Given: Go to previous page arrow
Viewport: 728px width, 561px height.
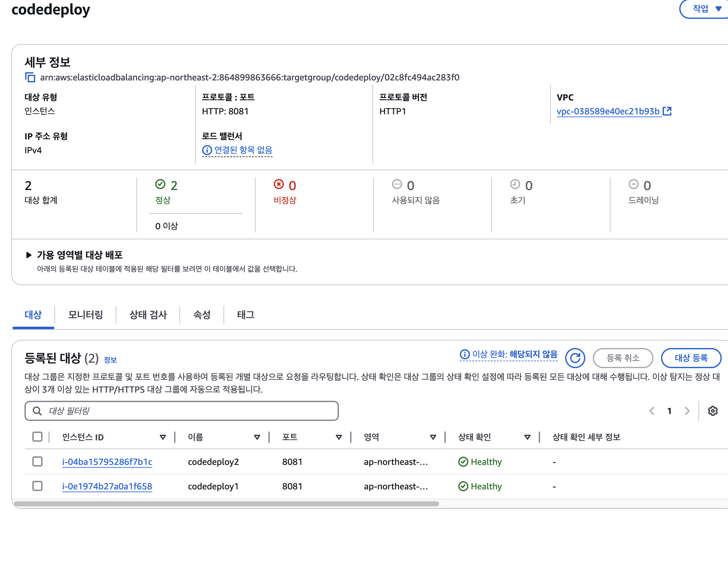Looking at the screenshot, I should point(652,411).
